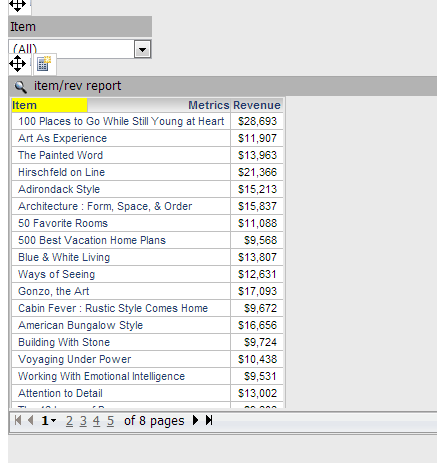Viewport: 437px width, 463px height.
Task: Select the yellow Item column header
Action: pos(49,105)
